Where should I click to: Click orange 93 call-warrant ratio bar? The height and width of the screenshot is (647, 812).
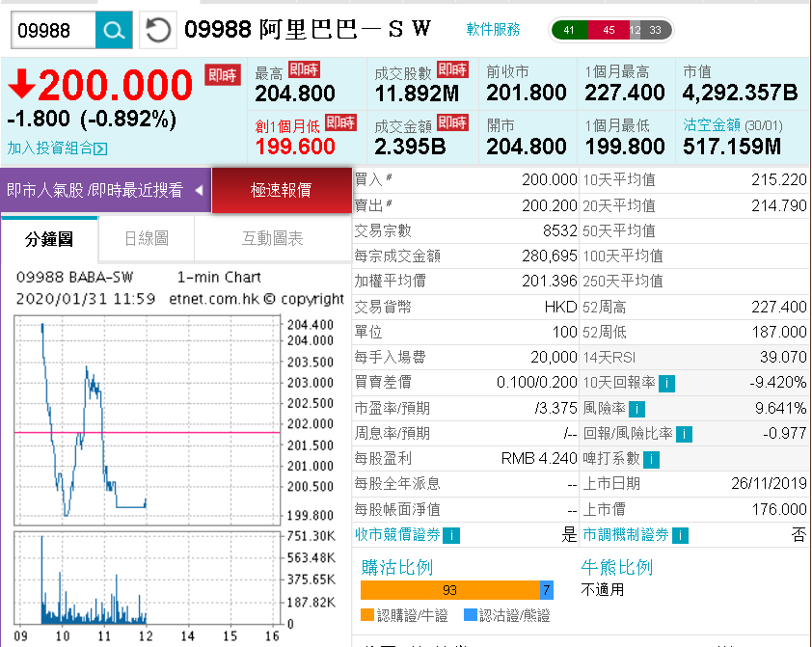click(450, 590)
